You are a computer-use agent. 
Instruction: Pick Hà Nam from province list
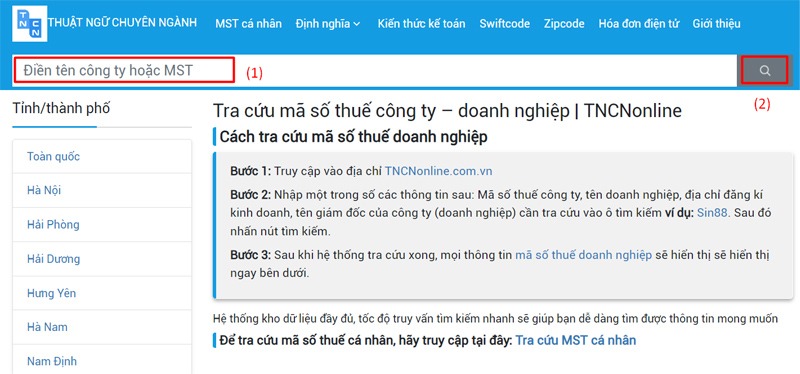102,327
